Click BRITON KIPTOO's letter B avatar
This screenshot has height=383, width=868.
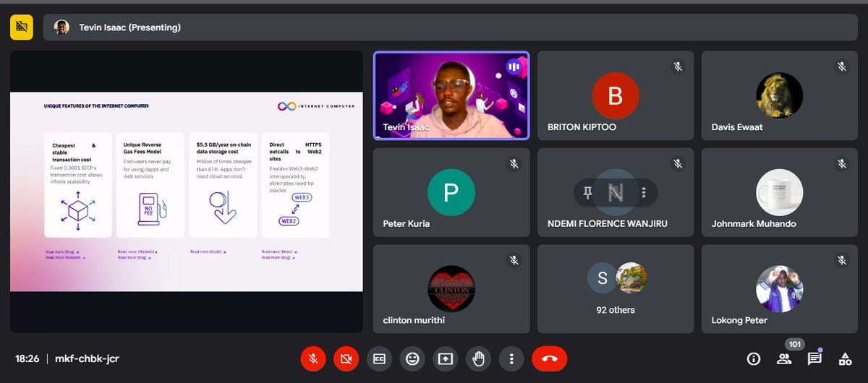(x=616, y=95)
